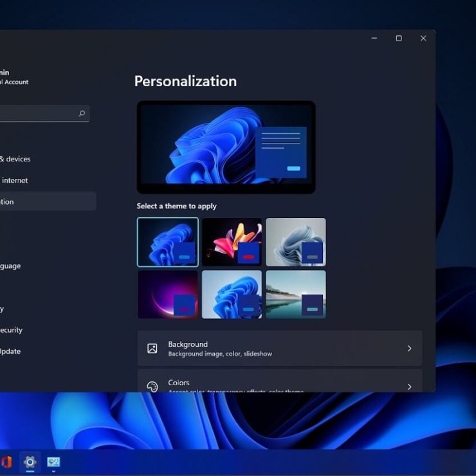Open the '& devices' sidebar item
Viewport: 476px width, 476px height.
[x=15, y=159]
